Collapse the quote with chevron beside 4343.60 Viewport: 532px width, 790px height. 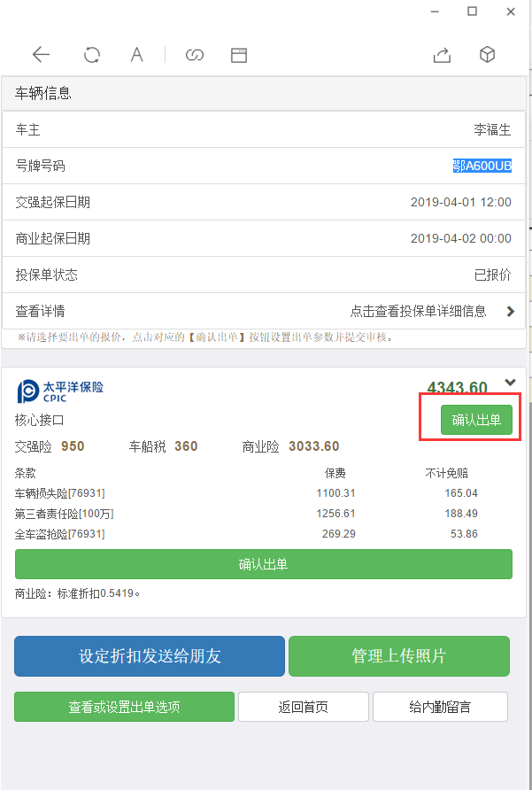click(x=510, y=383)
